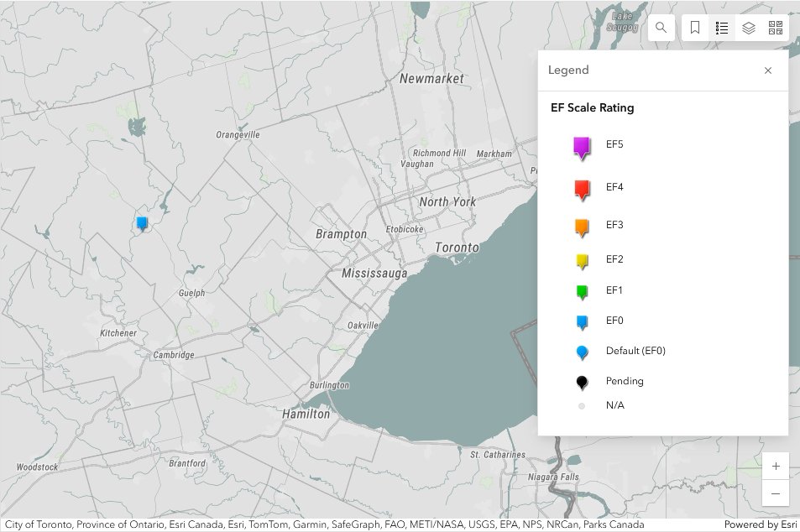Click the EF3 orange legend symbol

[x=581, y=225]
